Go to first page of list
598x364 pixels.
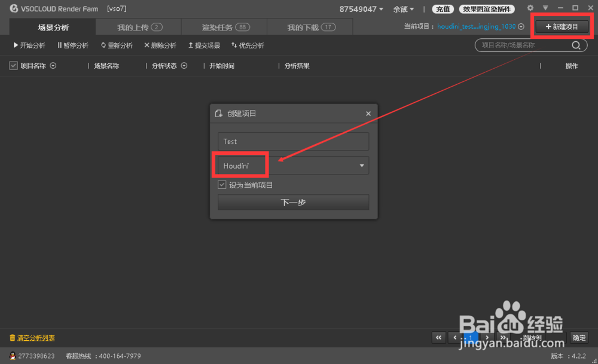click(x=438, y=337)
